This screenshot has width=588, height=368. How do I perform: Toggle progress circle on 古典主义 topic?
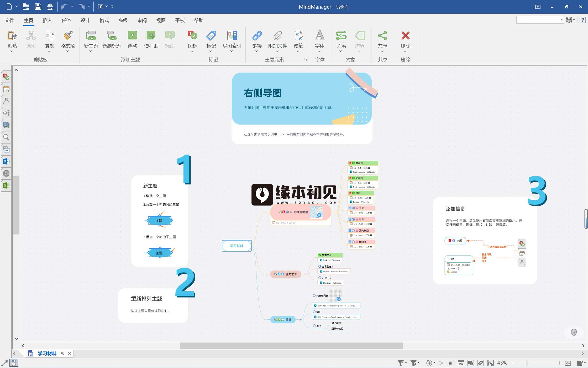click(320, 278)
